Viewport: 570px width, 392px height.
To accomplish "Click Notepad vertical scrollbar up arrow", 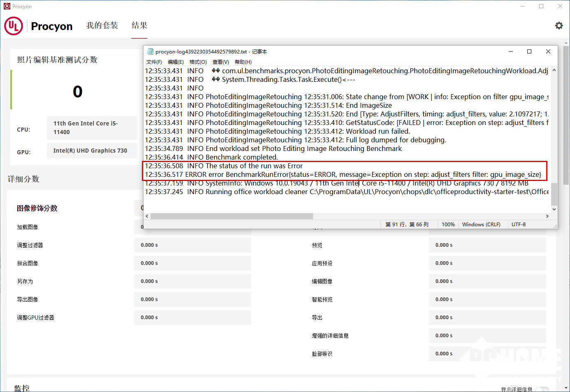I will [x=554, y=70].
